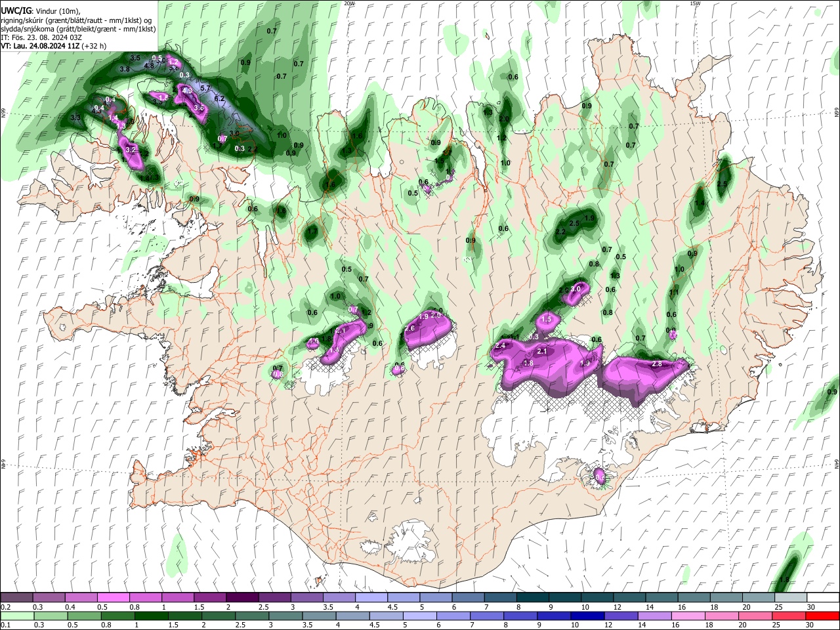Select the darkest purple 2 snow legend swatch
The height and width of the screenshot is (630, 840).
[x=242, y=598]
